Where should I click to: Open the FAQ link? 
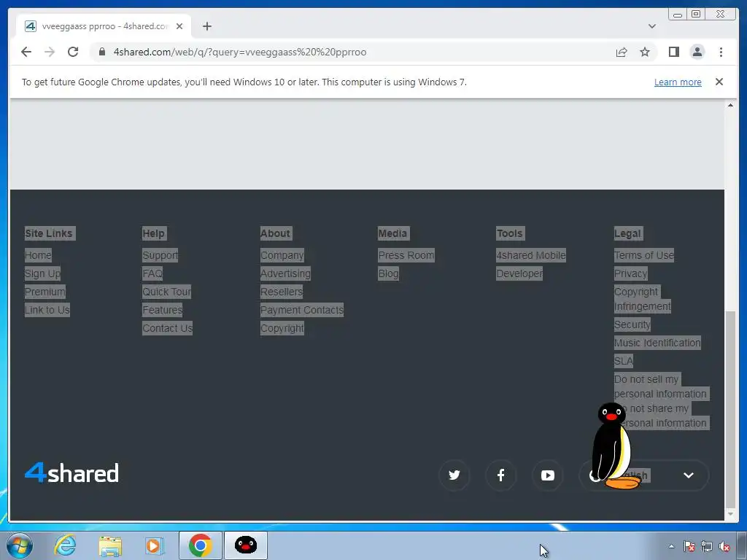[x=152, y=273]
